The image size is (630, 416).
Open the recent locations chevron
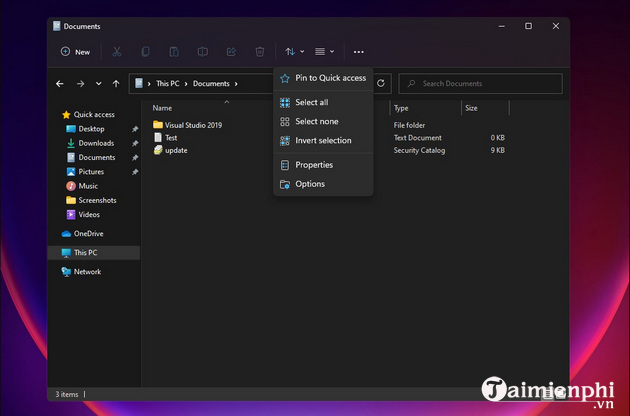pos(98,84)
